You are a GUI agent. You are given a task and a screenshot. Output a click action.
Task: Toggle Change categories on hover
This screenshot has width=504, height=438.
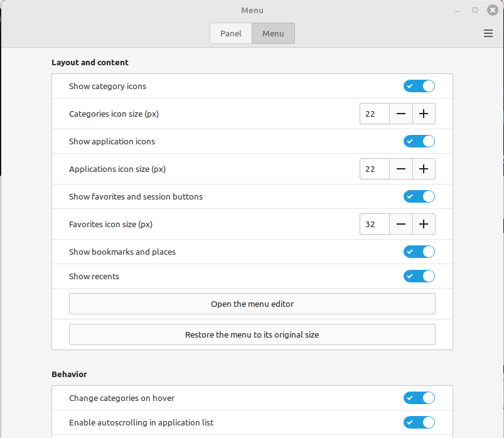pos(419,398)
